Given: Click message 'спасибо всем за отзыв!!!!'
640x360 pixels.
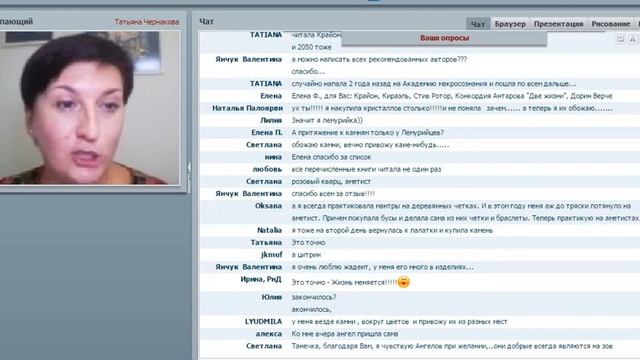Looking at the screenshot, I should (x=333, y=194).
